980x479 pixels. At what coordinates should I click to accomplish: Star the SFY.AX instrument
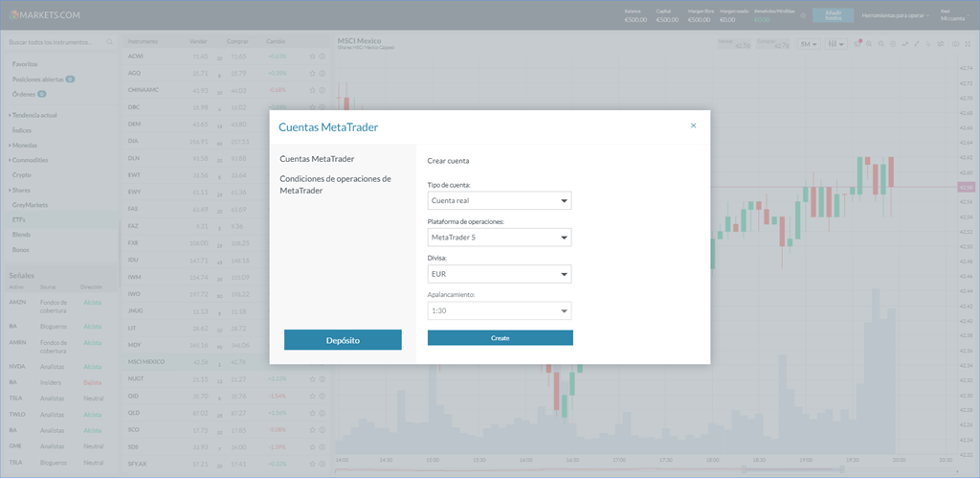313,464
